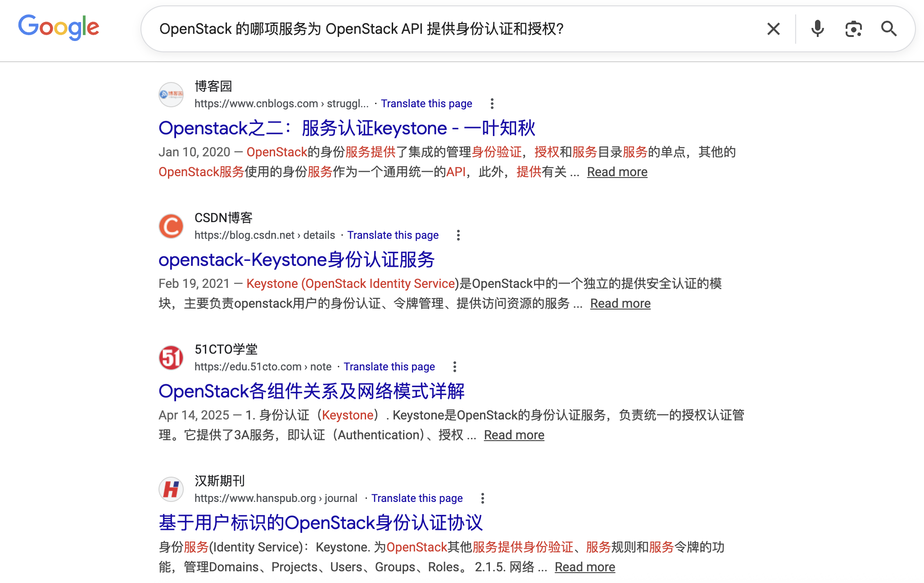Image resolution: width=924 pixels, height=583 pixels.
Task: Click Read more on the CSDN snippet
Action: click(x=621, y=303)
